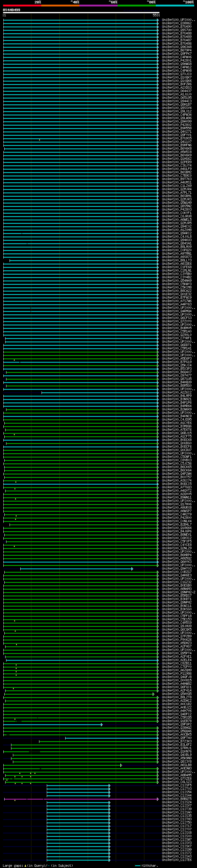The height and width of the screenshot is (868, 197).
Task: Select hit label UniRef100_C5M140
Action: coord(176,331)
